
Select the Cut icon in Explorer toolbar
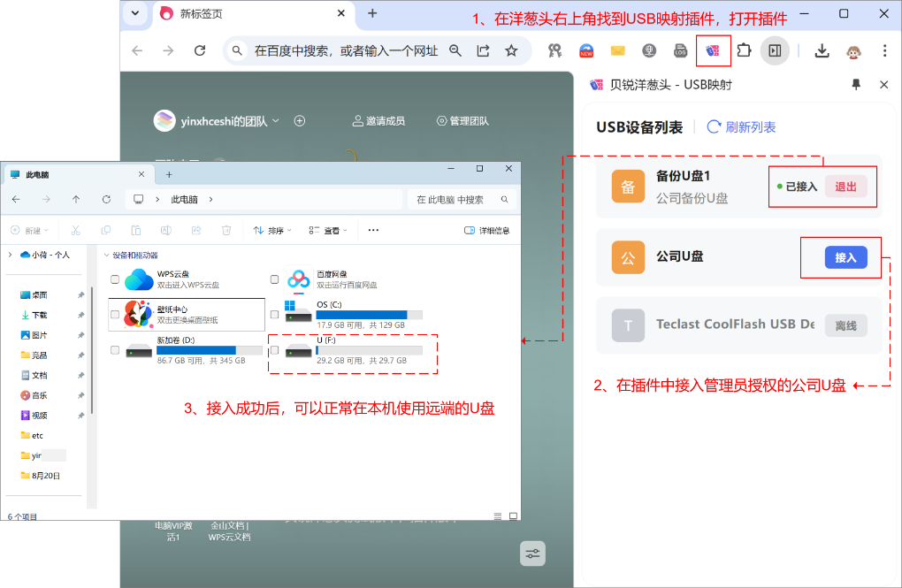pyautogui.click(x=75, y=230)
